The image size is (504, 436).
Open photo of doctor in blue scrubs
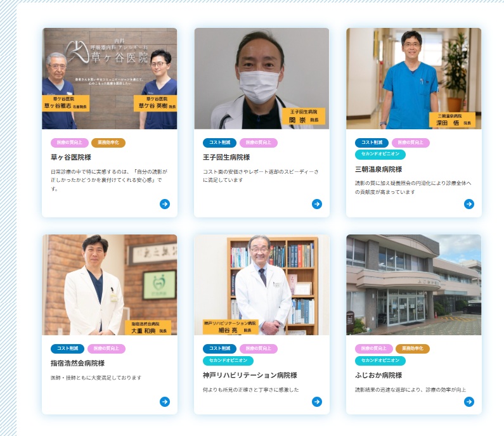pyautogui.click(x=414, y=79)
